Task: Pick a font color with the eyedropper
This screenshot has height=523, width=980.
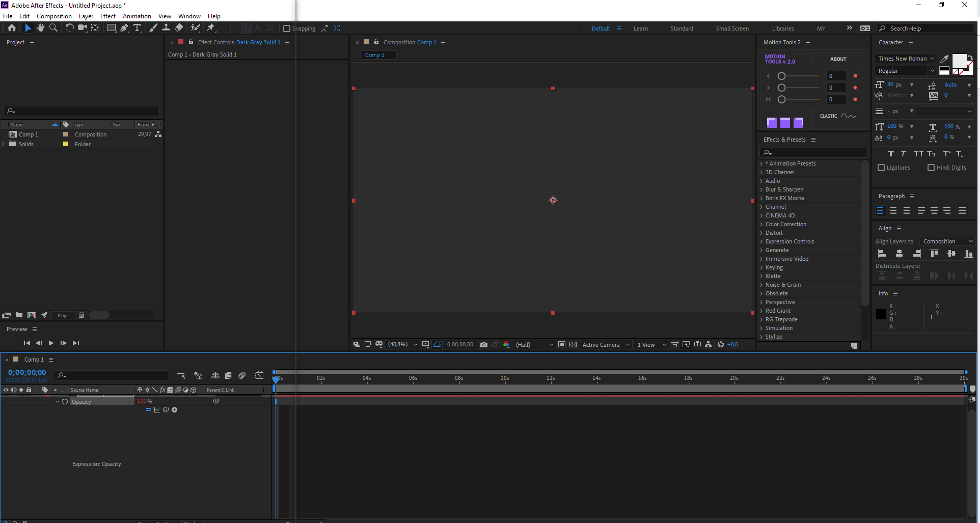Action: (x=944, y=59)
